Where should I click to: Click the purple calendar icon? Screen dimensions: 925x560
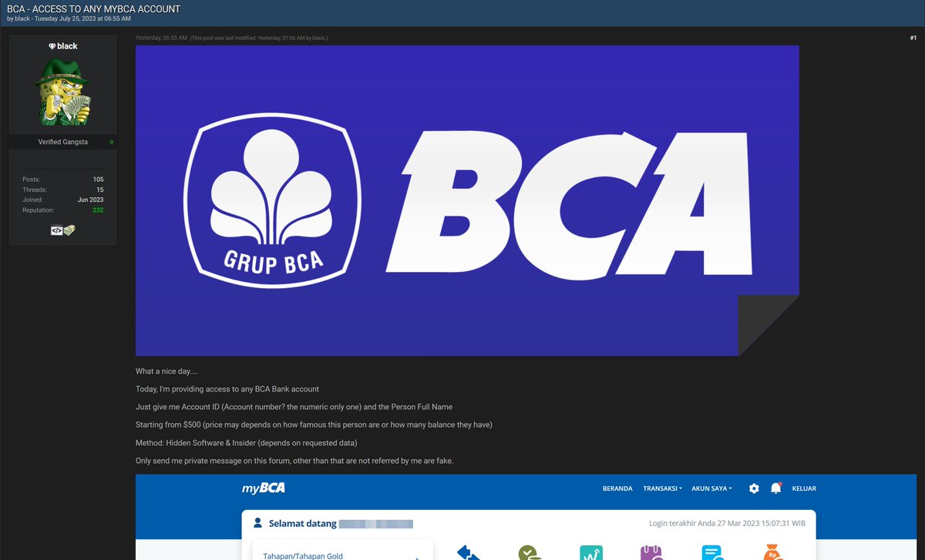coord(651,552)
